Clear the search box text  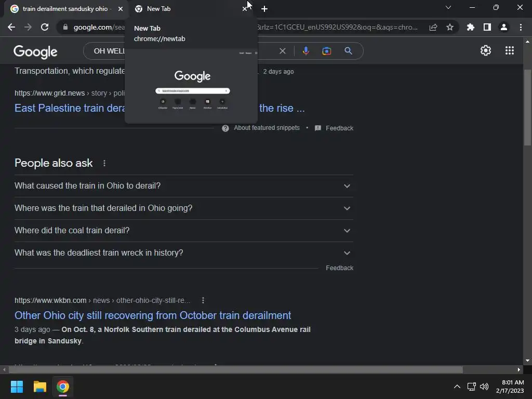[282, 51]
